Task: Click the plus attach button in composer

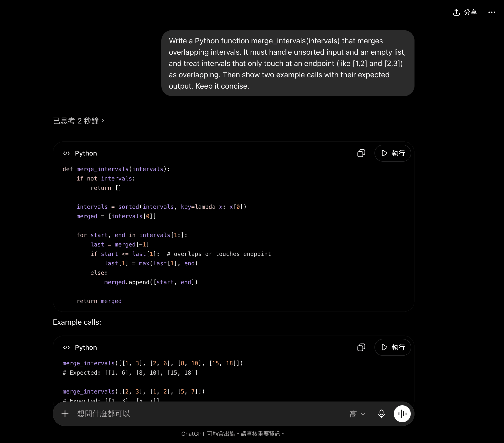Action: (65, 414)
